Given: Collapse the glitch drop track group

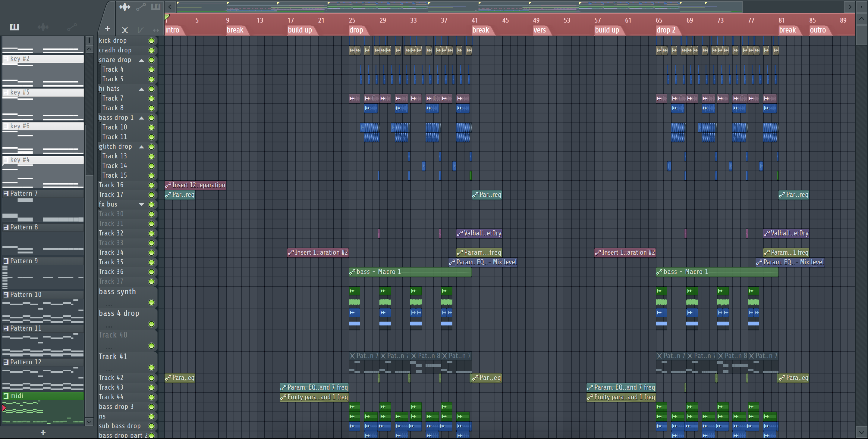Looking at the screenshot, I should point(142,147).
